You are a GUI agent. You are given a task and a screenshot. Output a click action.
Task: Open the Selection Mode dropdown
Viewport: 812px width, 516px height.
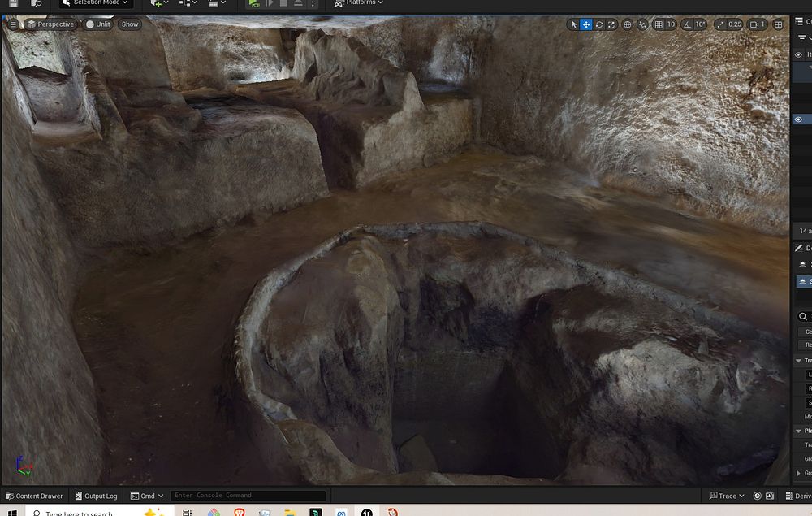tap(99, 3)
